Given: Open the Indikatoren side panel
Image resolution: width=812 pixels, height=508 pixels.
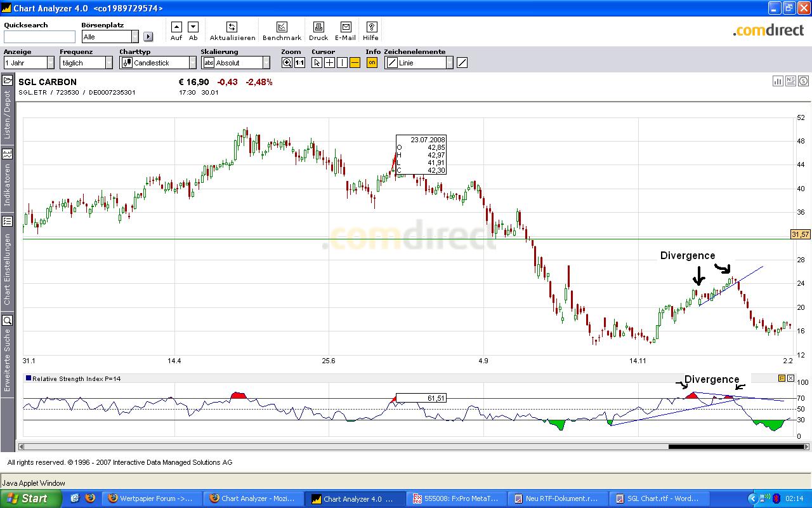Looking at the screenshot, I should point(8,178).
